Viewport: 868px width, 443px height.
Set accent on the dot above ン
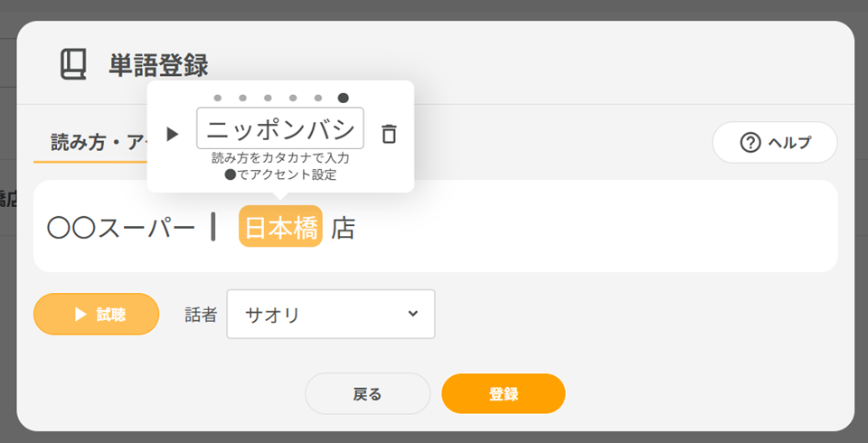click(x=293, y=98)
